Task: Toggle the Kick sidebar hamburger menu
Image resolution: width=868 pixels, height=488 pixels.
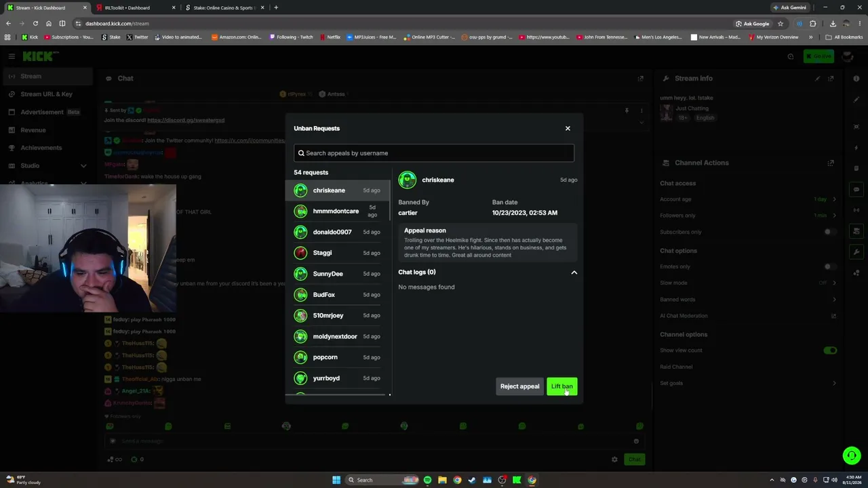Action: pos(12,56)
